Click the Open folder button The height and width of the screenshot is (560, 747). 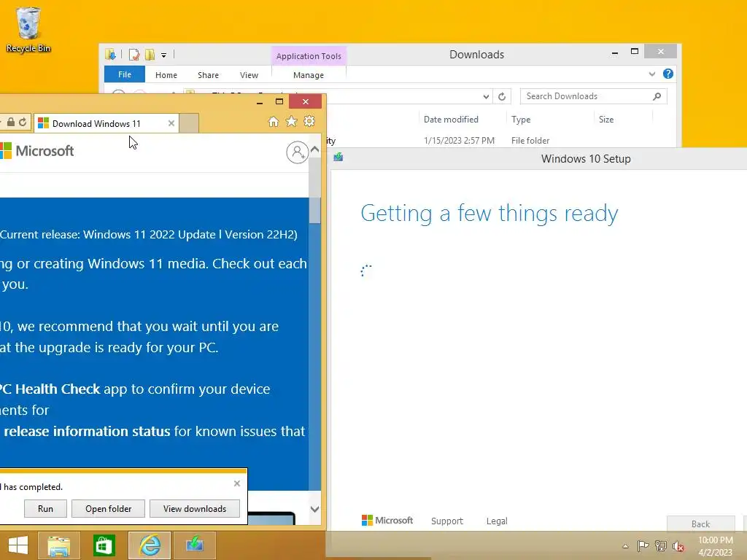[109, 508]
